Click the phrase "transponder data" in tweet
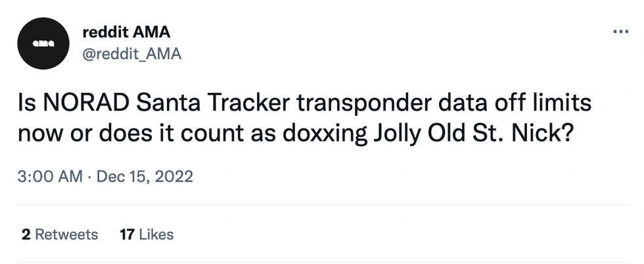644x264 pixels. pyautogui.click(x=383, y=105)
